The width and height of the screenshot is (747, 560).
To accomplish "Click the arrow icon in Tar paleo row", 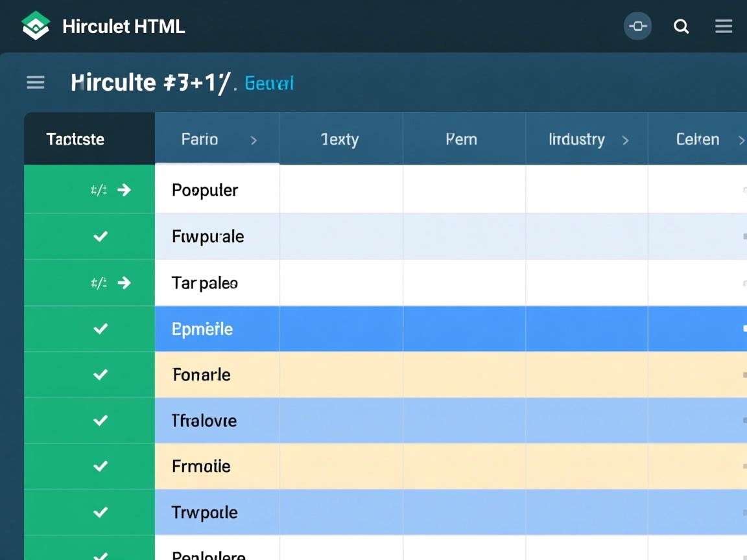I will pyautogui.click(x=124, y=283).
